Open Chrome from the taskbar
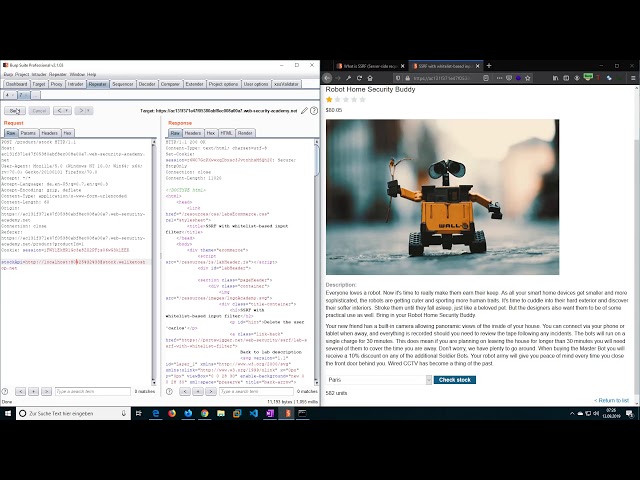640x480 pixels. pos(204,413)
